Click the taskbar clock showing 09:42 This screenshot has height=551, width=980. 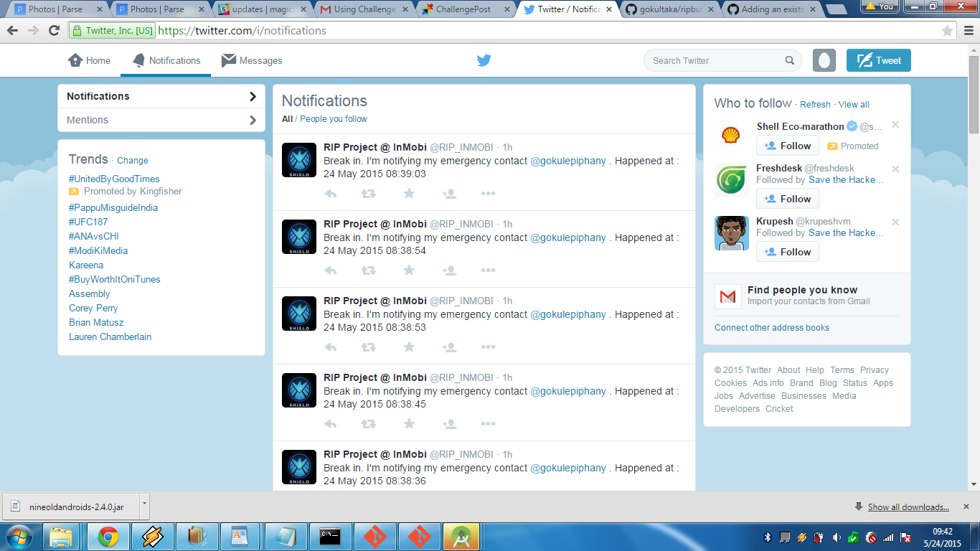[942, 532]
